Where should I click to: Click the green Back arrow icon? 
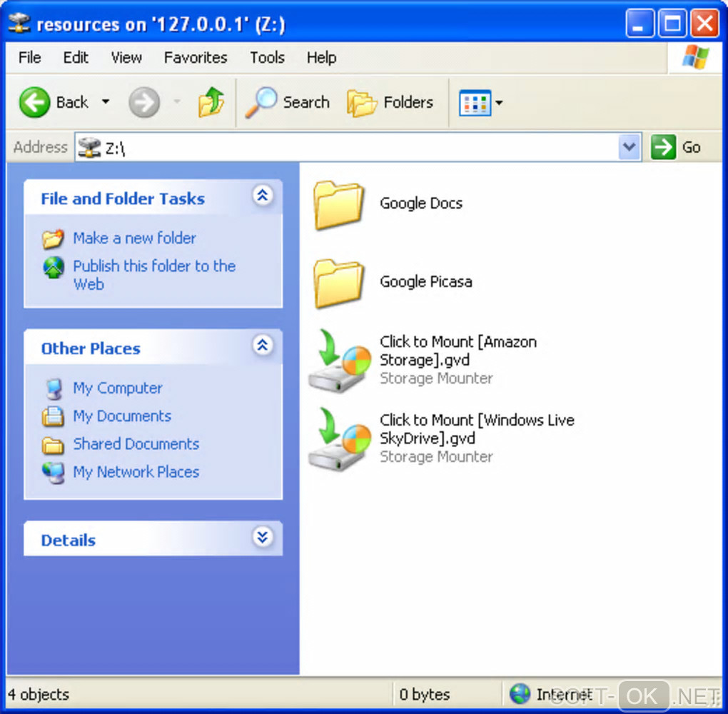(x=34, y=102)
